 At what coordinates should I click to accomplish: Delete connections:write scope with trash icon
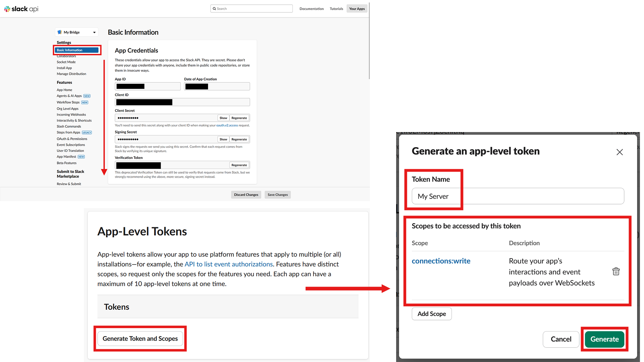616,271
